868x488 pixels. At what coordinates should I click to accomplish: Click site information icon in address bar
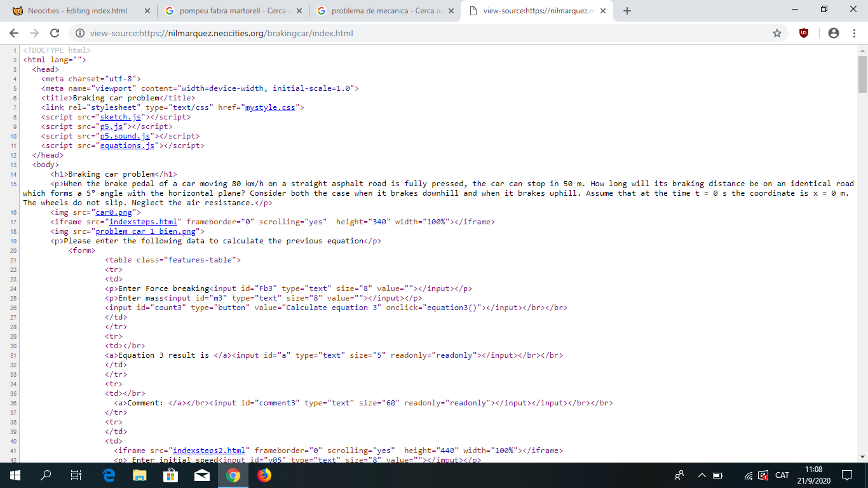tap(80, 33)
